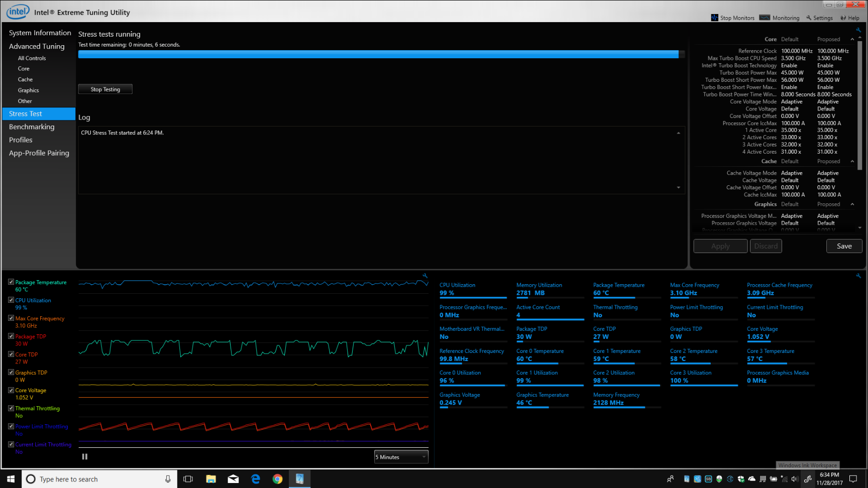This screenshot has width=868, height=488.
Task: Click the Apply button
Action: (x=720, y=246)
